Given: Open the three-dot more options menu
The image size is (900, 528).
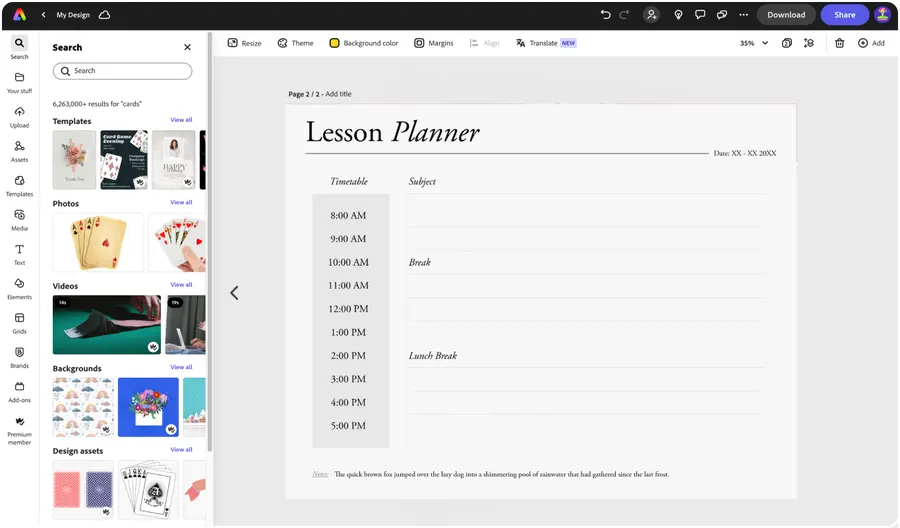Looking at the screenshot, I should click(743, 15).
